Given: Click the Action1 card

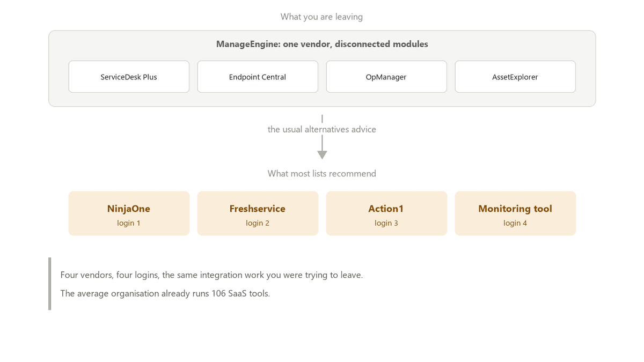Looking at the screenshot, I should pos(386,213).
